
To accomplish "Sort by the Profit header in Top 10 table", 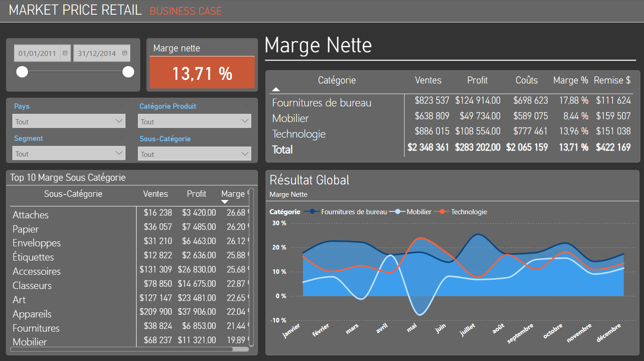I will pos(197,194).
